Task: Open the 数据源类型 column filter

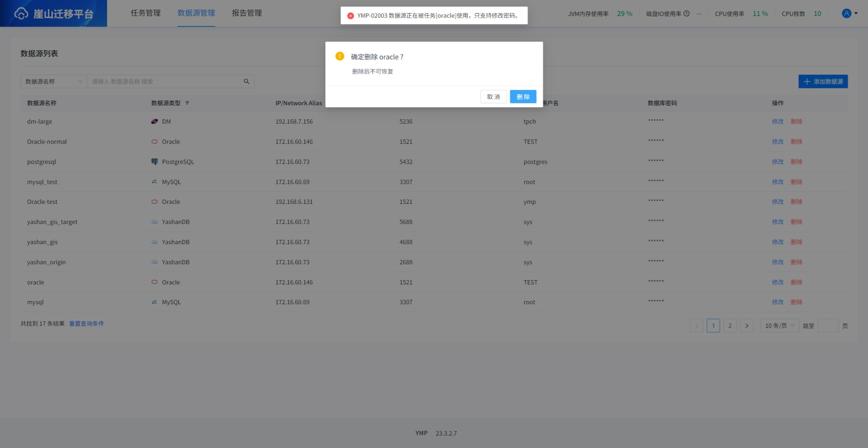Action: coord(188,103)
